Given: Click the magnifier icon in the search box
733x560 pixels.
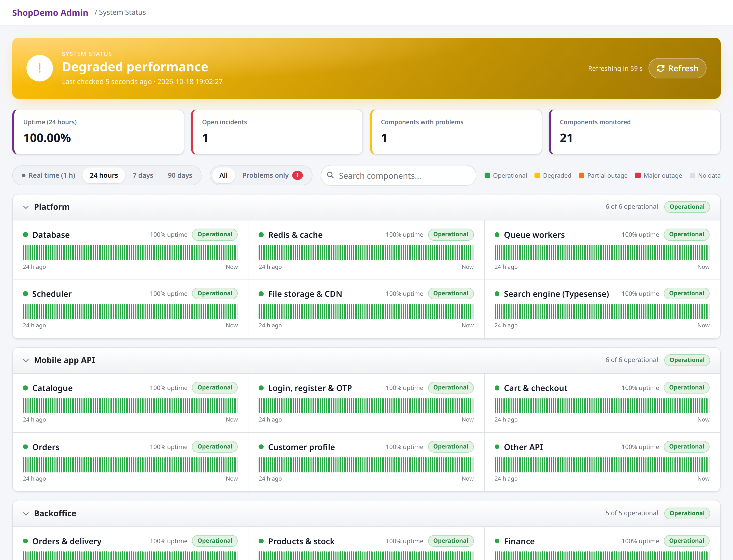Looking at the screenshot, I should click(x=330, y=175).
